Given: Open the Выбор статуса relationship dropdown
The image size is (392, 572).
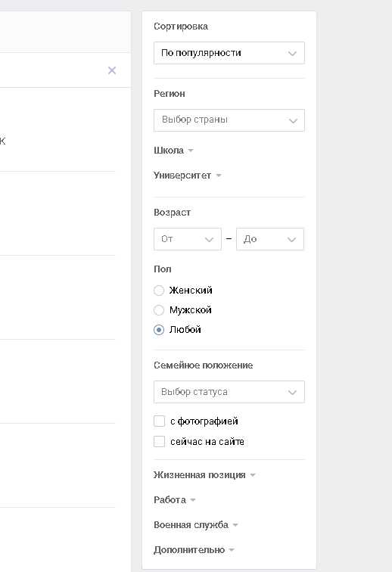Looking at the screenshot, I should coord(229,392).
